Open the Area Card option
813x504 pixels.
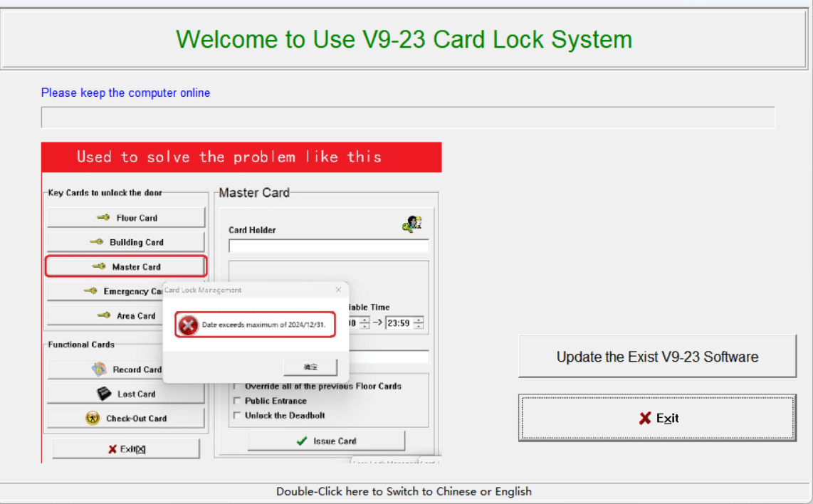coord(104,315)
